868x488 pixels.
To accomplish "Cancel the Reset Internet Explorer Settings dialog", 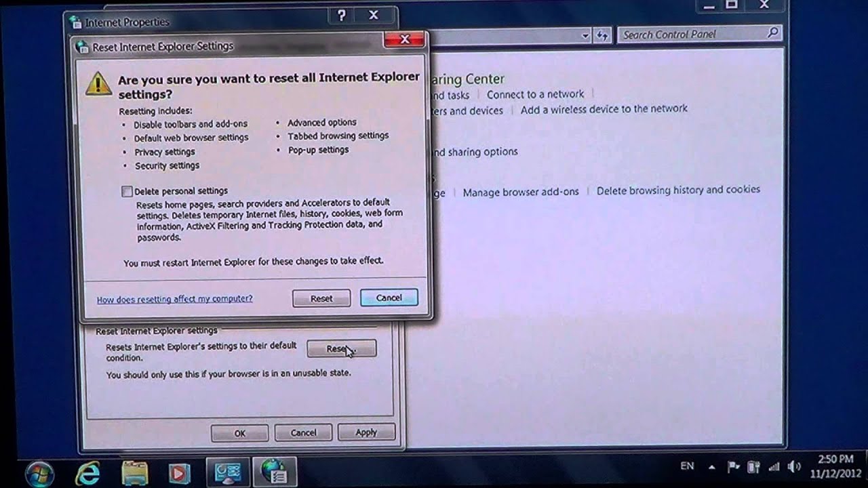I will 389,298.
